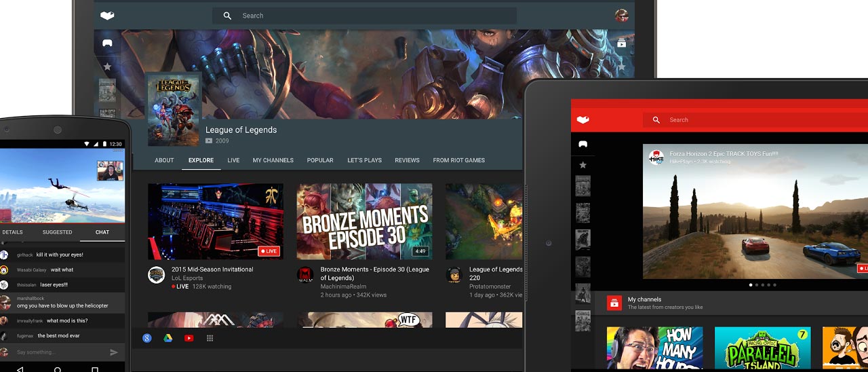868x372 pixels.
Task: Click the YouTube Gaming logo on the tablet
Action: pos(583,119)
